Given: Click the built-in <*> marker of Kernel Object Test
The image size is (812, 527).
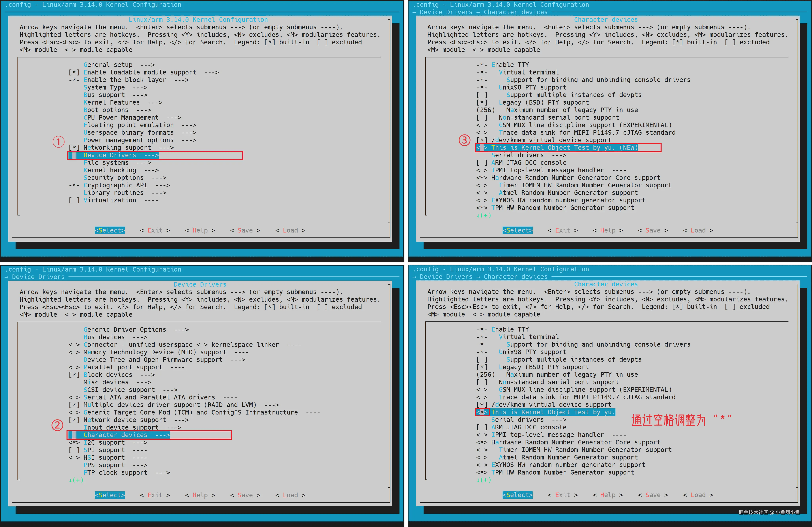Looking at the screenshot, I should click(482, 412).
